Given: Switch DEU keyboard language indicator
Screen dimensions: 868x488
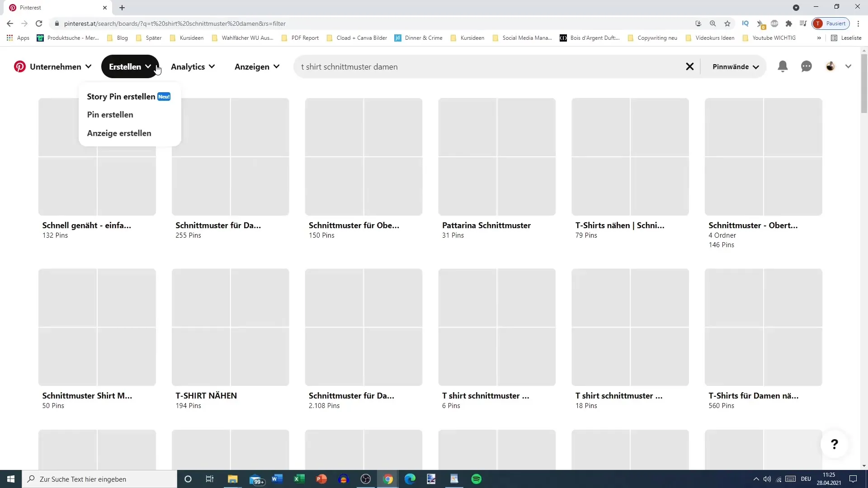Looking at the screenshot, I should [x=806, y=479].
